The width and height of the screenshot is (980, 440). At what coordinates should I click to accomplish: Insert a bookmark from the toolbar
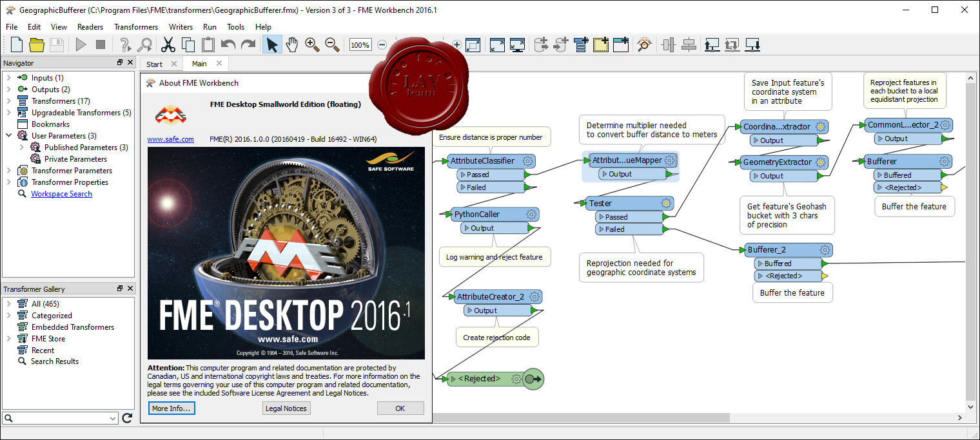point(621,44)
